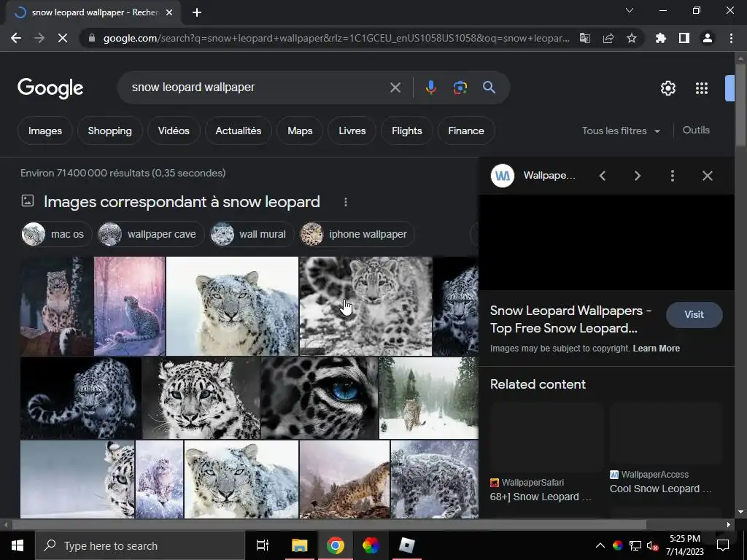Open the Outils tools button

tap(696, 130)
